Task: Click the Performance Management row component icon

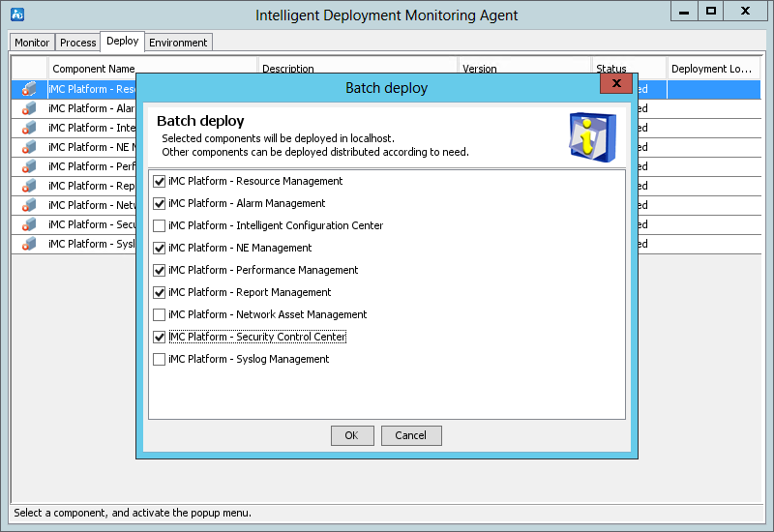Action: point(29,166)
